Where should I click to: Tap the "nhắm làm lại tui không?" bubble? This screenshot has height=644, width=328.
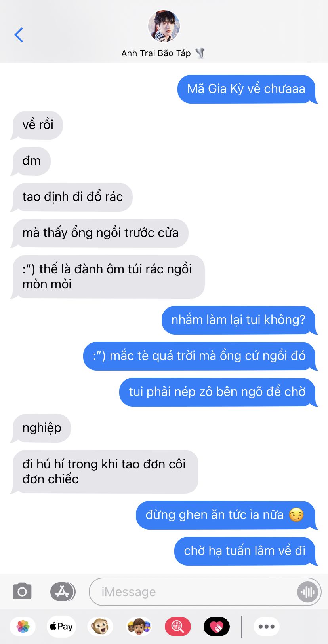(x=239, y=320)
